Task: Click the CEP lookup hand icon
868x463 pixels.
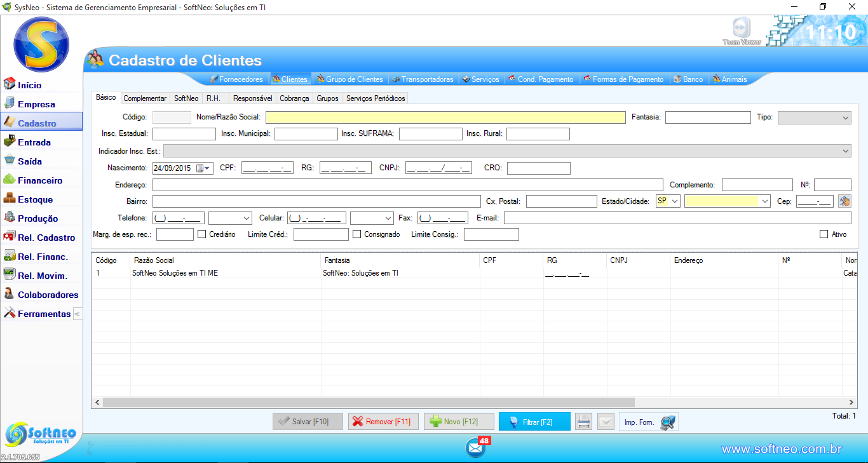Action: pos(844,201)
